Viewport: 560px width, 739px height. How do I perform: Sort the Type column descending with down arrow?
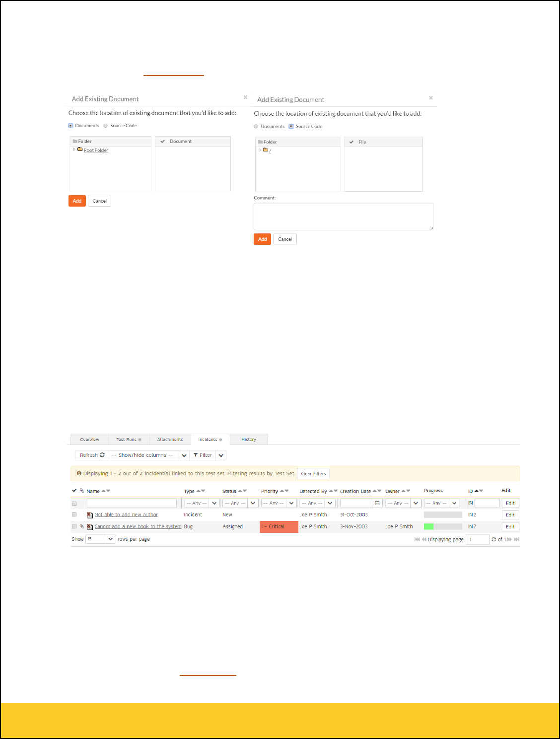[203, 491]
